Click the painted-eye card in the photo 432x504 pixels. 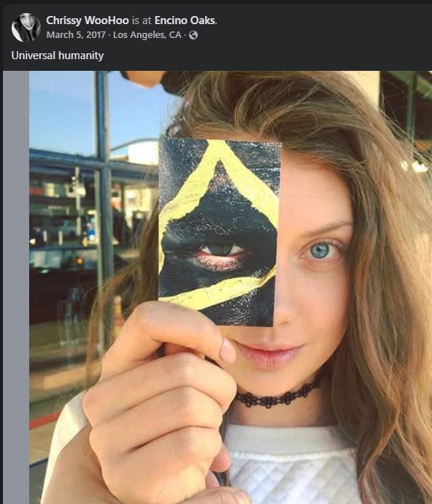pos(220,232)
